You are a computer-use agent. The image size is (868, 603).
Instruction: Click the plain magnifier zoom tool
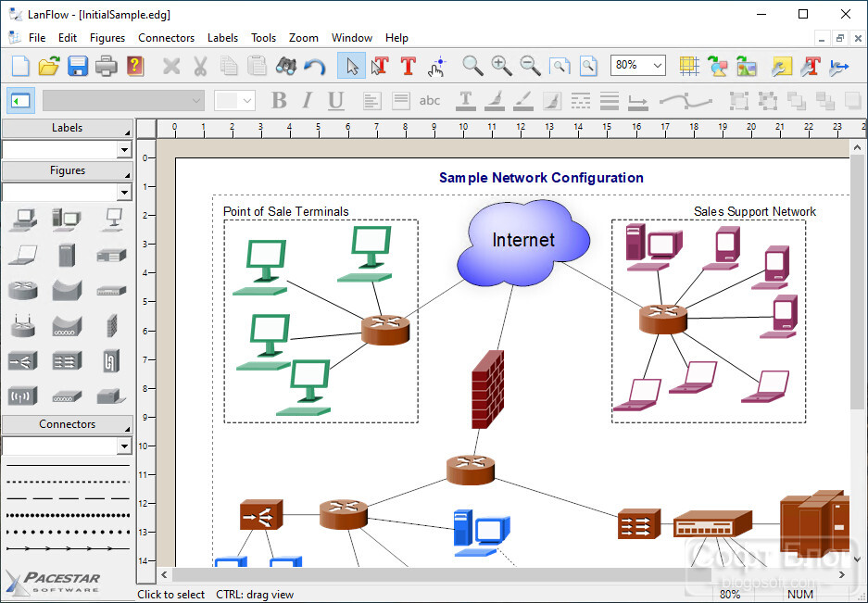coord(472,66)
